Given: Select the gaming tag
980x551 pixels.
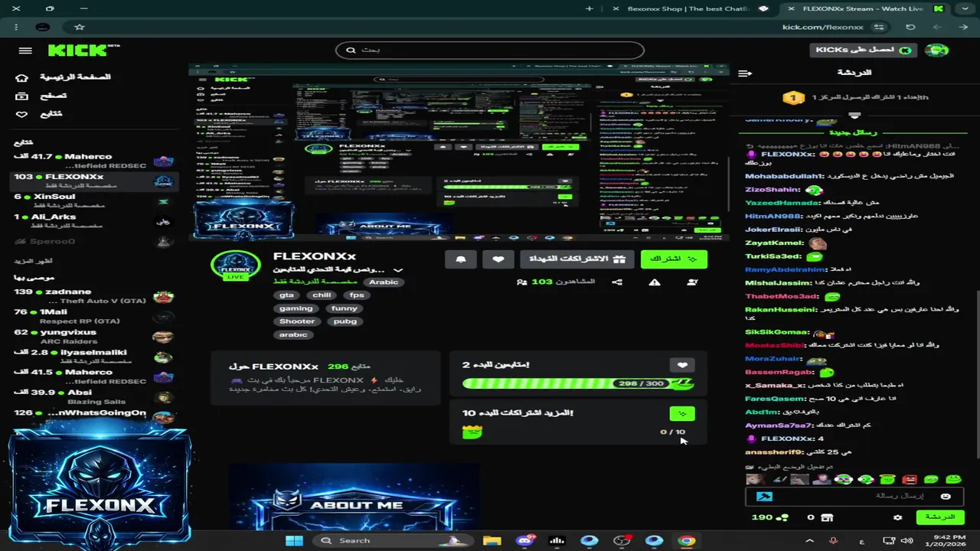Looking at the screenshot, I should (x=296, y=308).
